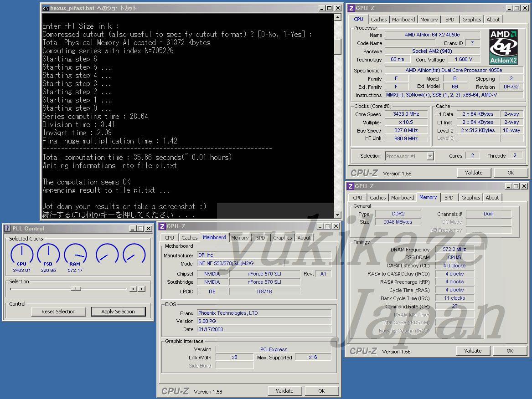This screenshot has width=532, height=399.
Task: Click the PLL CPU clock value '3433.01'
Action: pos(22,271)
